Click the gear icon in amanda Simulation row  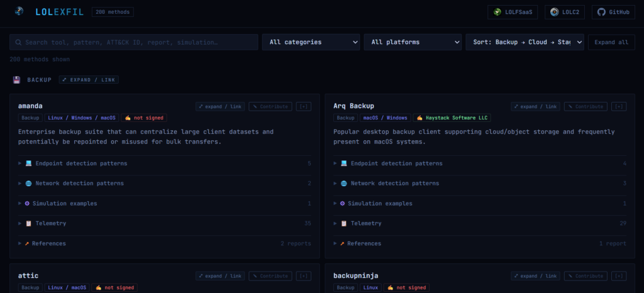coord(27,204)
